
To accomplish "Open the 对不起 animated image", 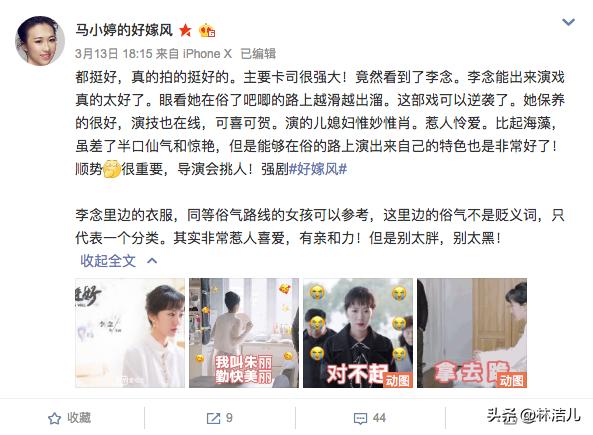I will [x=358, y=333].
